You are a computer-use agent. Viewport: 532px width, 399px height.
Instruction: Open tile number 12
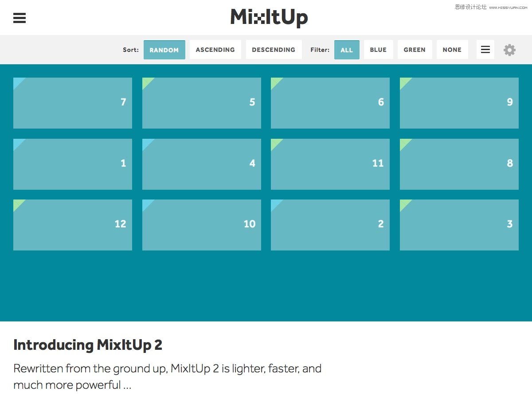point(73,225)
